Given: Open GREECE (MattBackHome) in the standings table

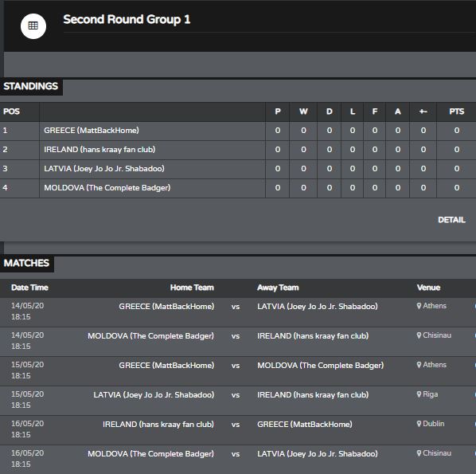Looking at the screenshot, I should (92, 131).
